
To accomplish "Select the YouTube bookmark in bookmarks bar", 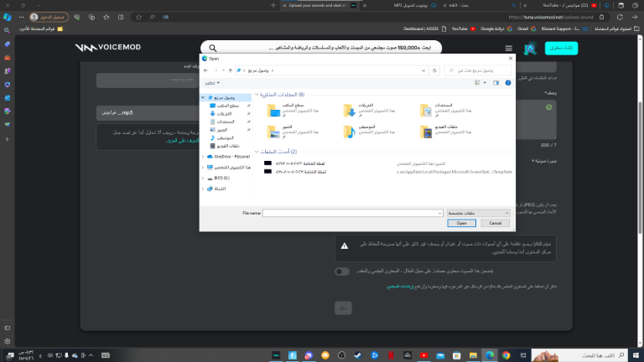I will coord(459,28).
